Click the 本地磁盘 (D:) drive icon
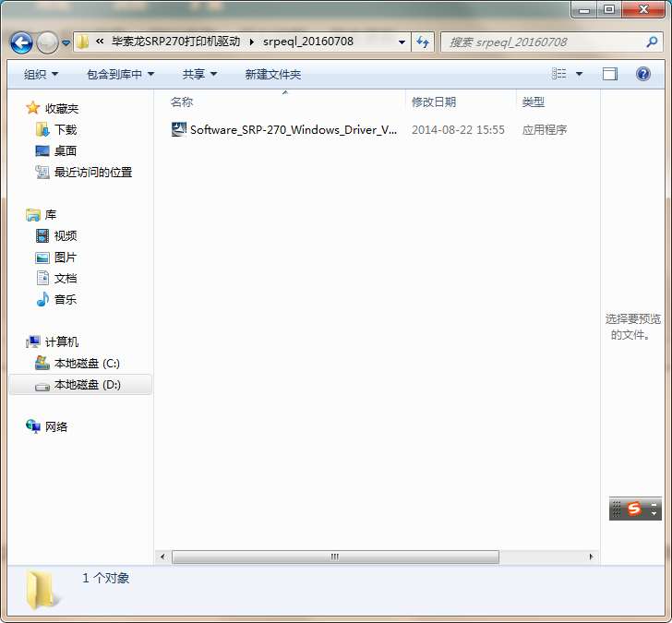This screenshot has width=672, height=623. tap(42, 387)
